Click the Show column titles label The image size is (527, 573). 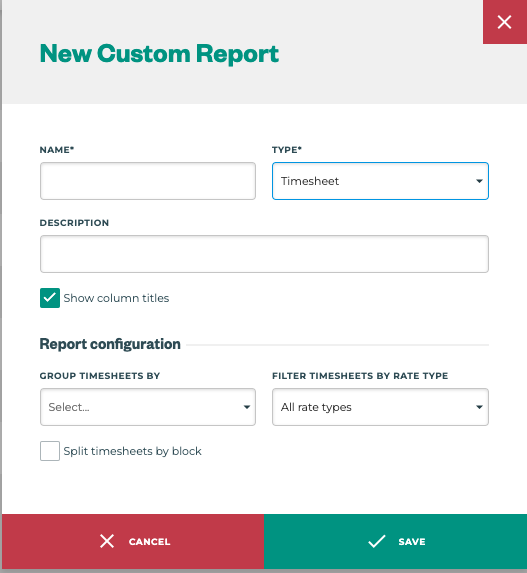pos(116,298)
